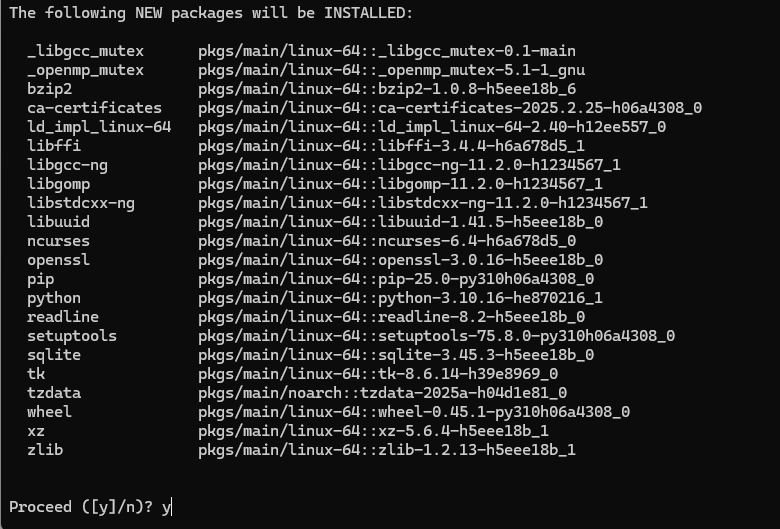Screen dimensions: 780x529
Task: Click the pip-25.0 package path
Action: pyautogui.click(x=396, y=279)
